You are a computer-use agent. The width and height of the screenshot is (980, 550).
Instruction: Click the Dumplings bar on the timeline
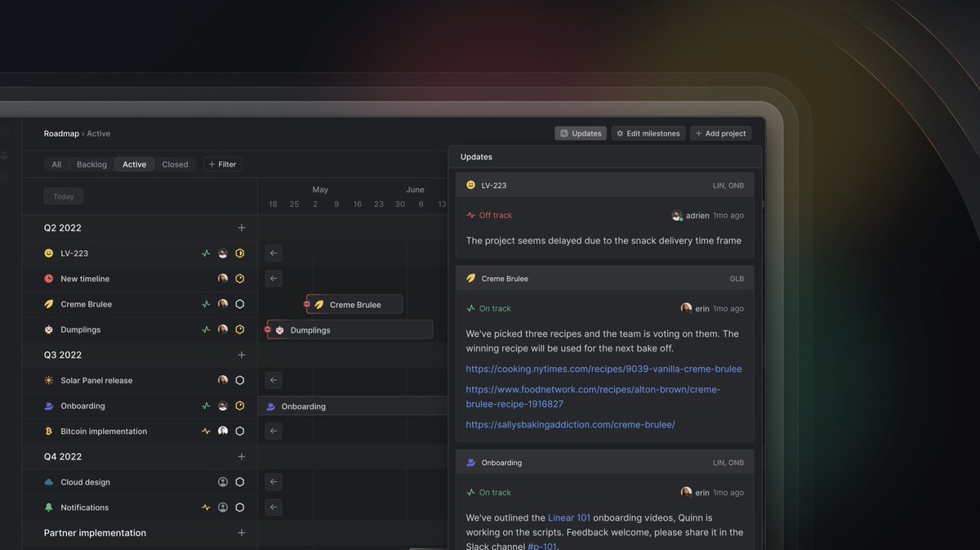click(x=350, y=330)
